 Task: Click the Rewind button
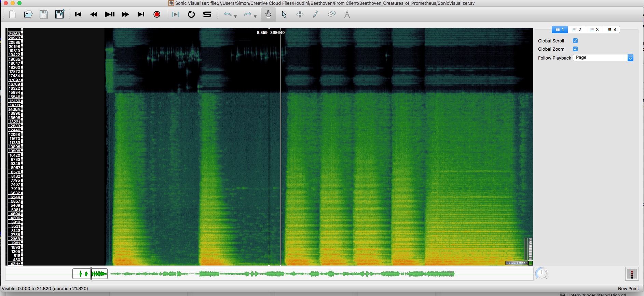[94, 14]
